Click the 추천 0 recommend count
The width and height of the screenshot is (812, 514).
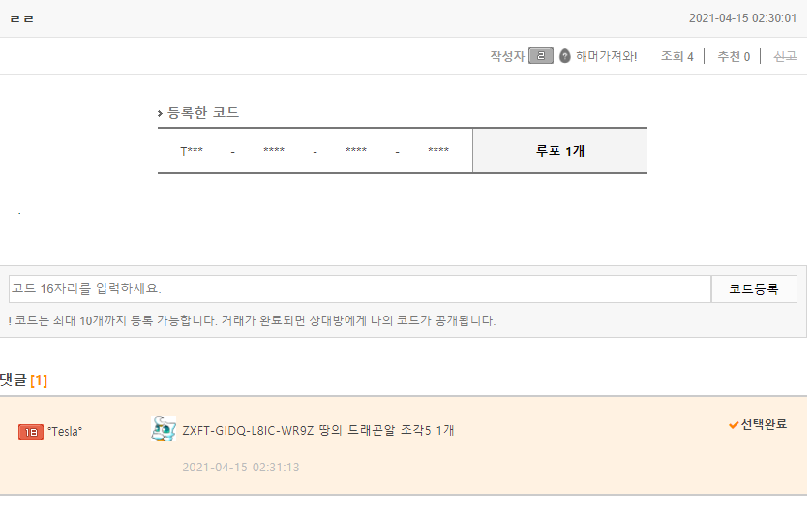click(733, 56)
